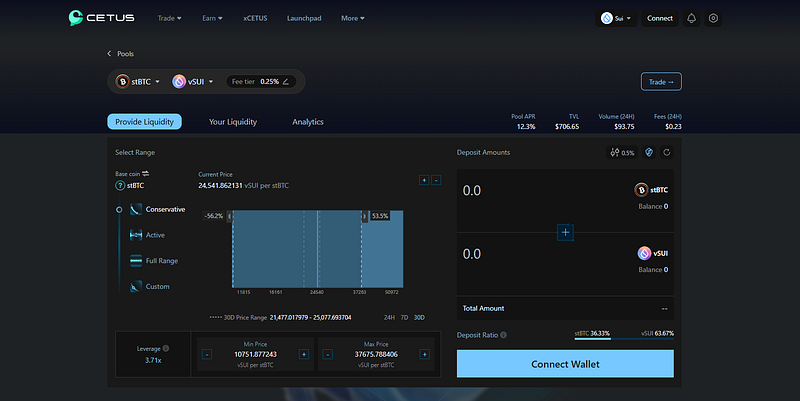Click the 53.5% upper range handle
This screenshot has width=800, height=401.
click(x=364, y=216)
